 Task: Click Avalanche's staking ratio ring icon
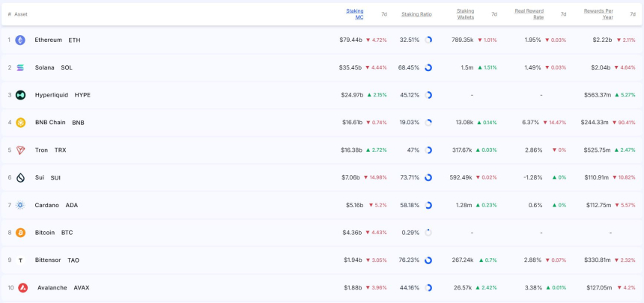tap(428, 288)
